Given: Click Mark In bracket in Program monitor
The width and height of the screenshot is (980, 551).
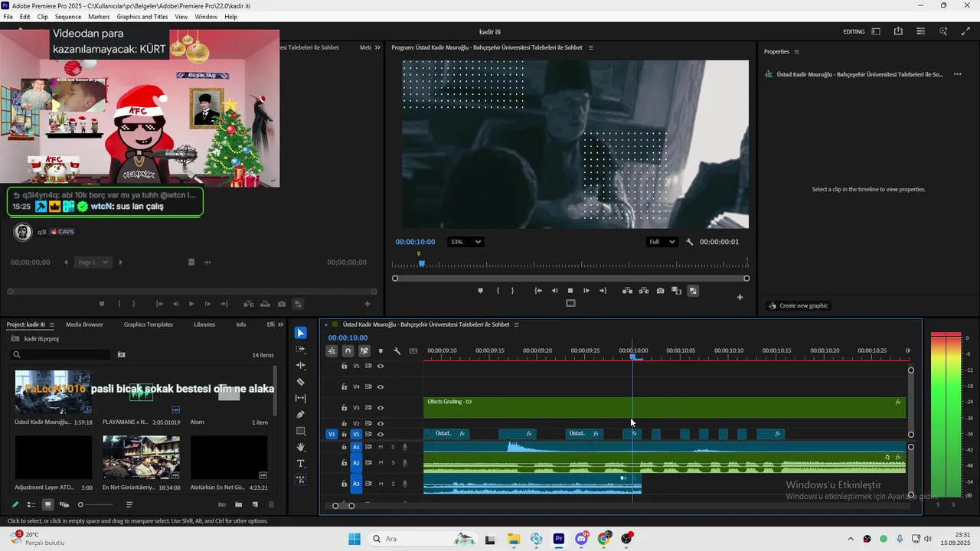Looking at the screenshot, I should point(498,291).
